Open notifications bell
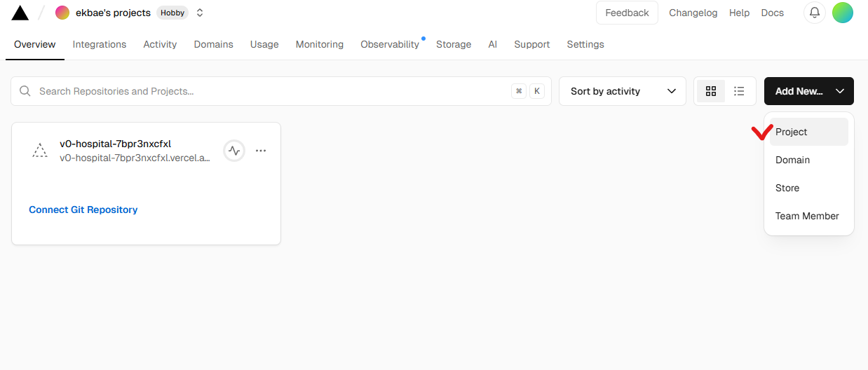The image size is (868, 370). (815, 13)
